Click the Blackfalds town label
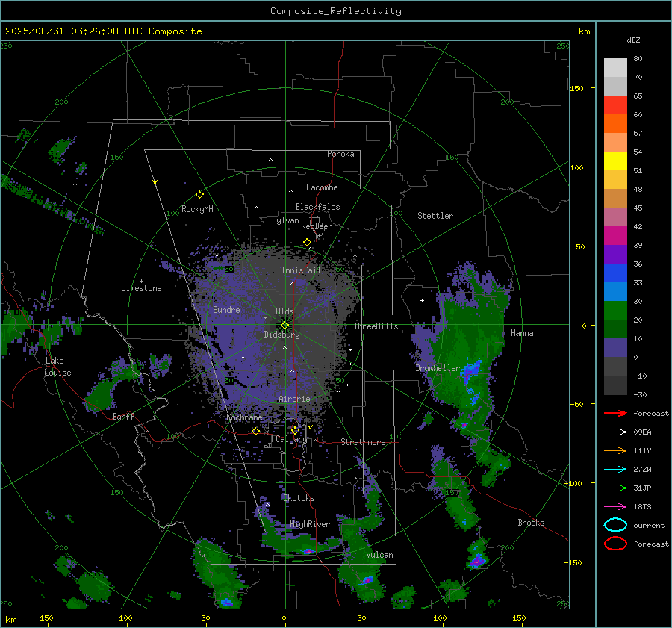Screen dimensions: 672x628 click(x=317, y=207)
